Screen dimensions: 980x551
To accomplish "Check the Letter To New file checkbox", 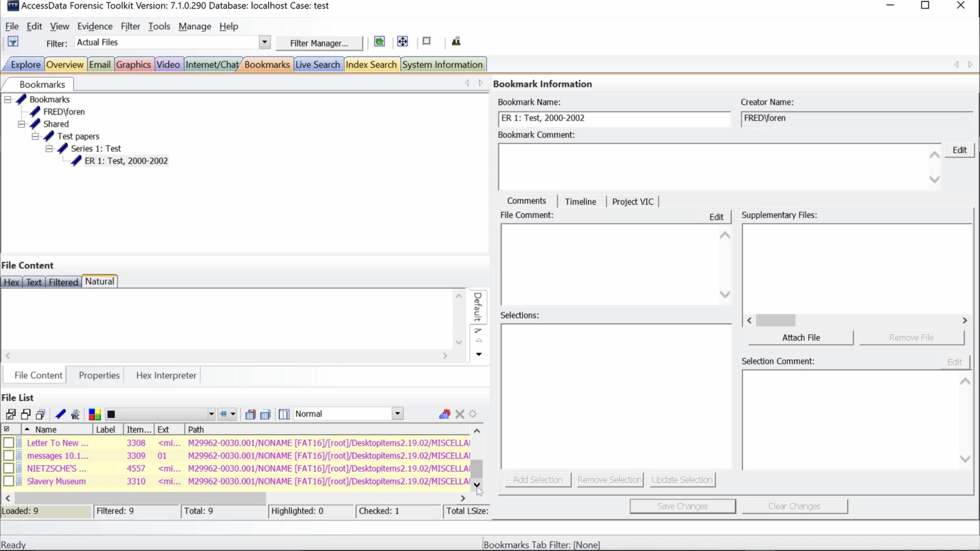I will pyautogui.click(x=8, y=443).
